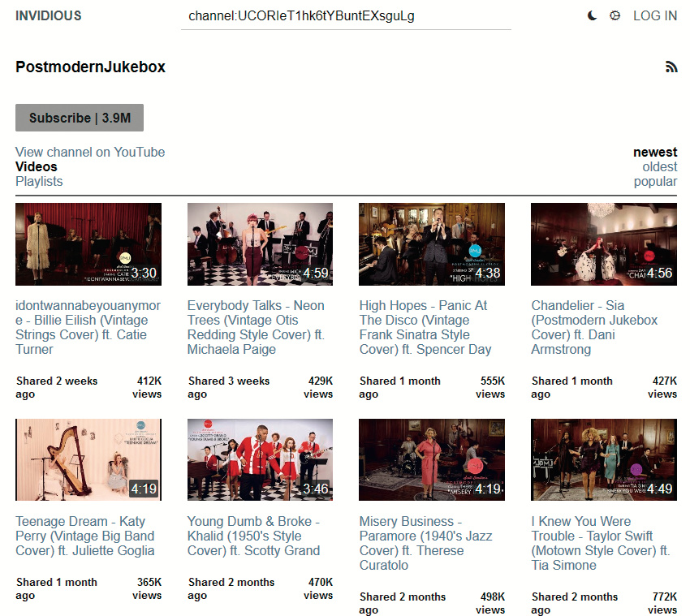
Task: Click "498K views" text
Action: click(x=490, y=603)
